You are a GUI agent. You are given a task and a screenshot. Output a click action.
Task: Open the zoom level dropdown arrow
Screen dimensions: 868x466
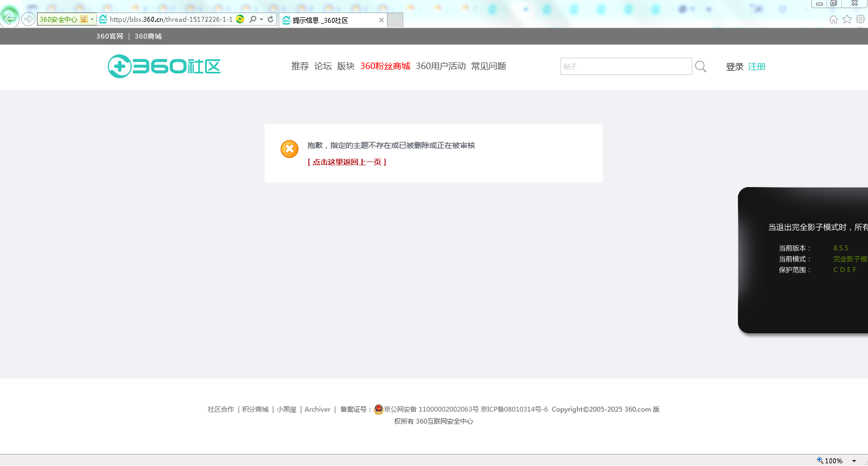click(854, 461)
